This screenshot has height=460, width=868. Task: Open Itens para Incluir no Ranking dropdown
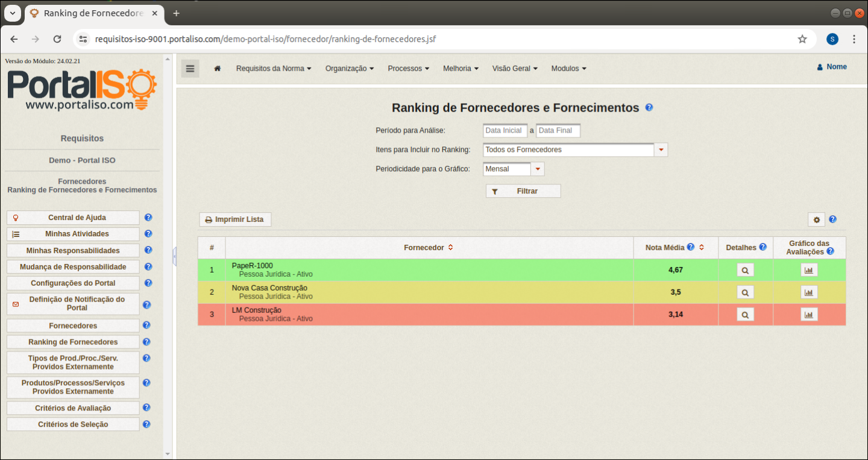coord(661,150)
